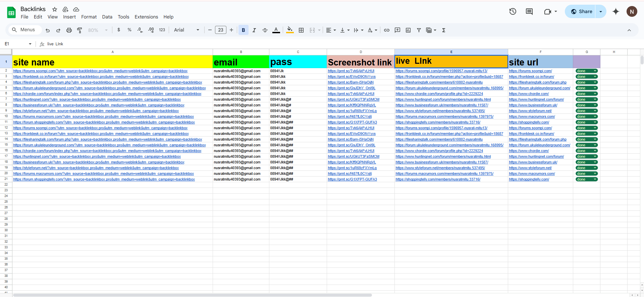Click the undo arrow icon
The image size is (644, 297).
click(x=48, y=30)
